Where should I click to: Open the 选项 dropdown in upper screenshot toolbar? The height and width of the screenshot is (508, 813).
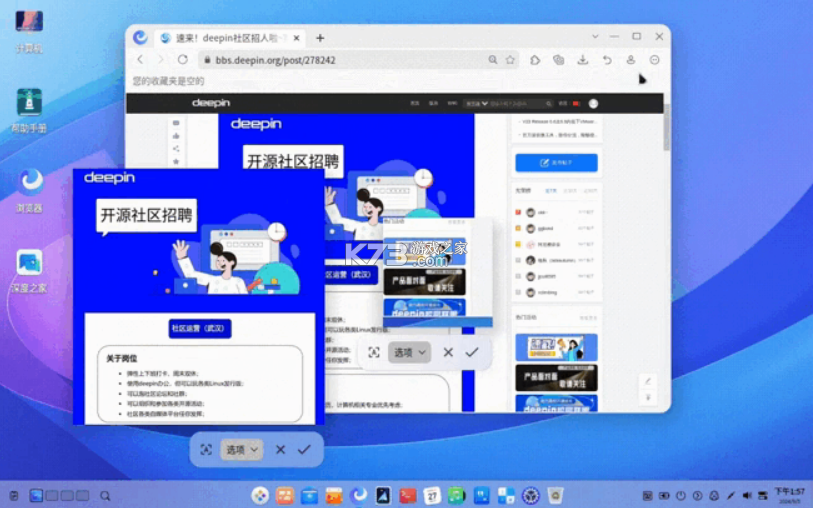click(x=409, y=352)
